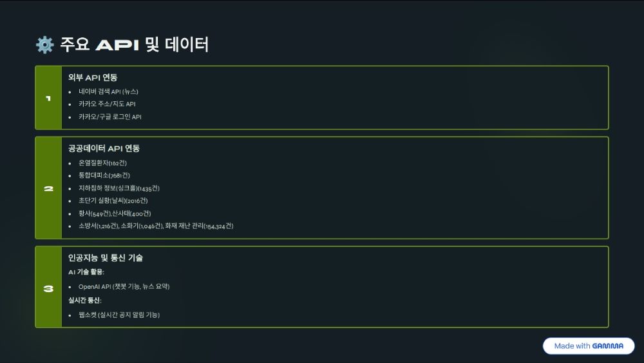Click the 온열질환자 bullet item

coord(102,162)
